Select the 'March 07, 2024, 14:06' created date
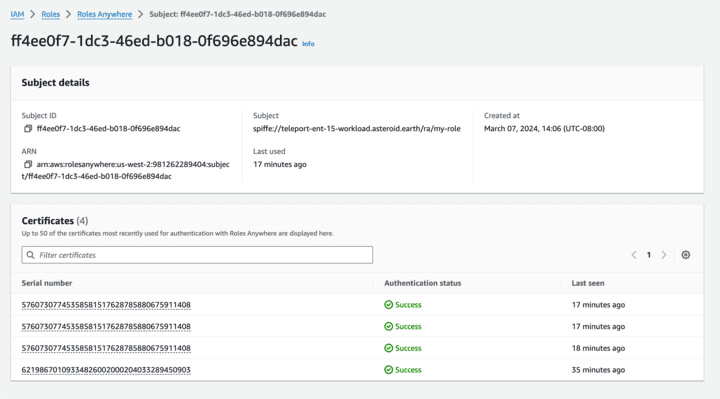Screen dimensions: 720x399 click(544, 129)
